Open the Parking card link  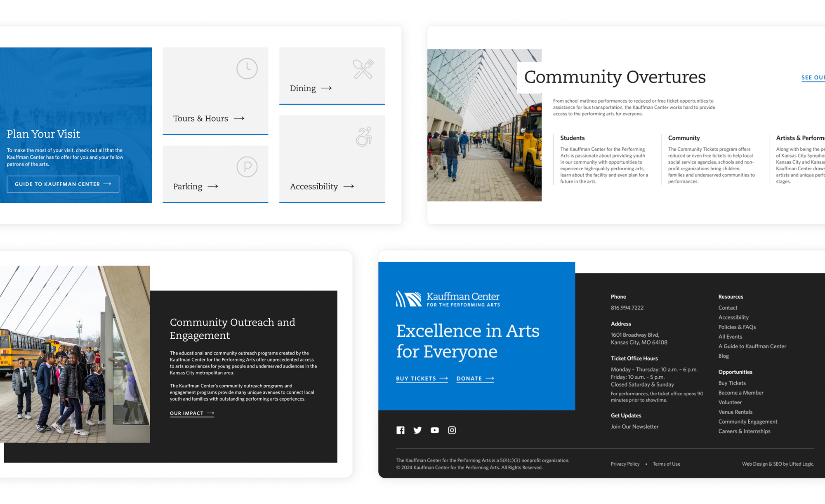pyautogui.click(x=215, y=174)
